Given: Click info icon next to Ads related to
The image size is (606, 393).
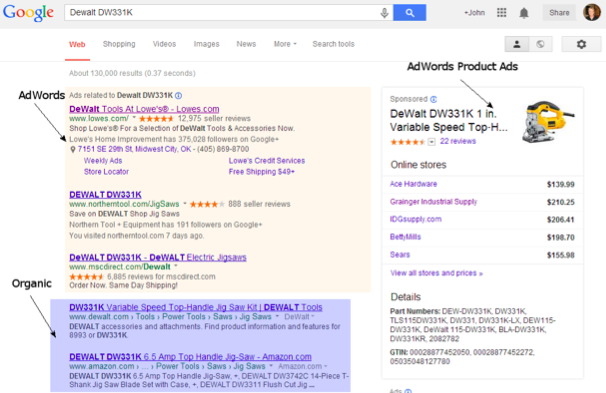Looking at the screenshot, I should tap(178, 95).
